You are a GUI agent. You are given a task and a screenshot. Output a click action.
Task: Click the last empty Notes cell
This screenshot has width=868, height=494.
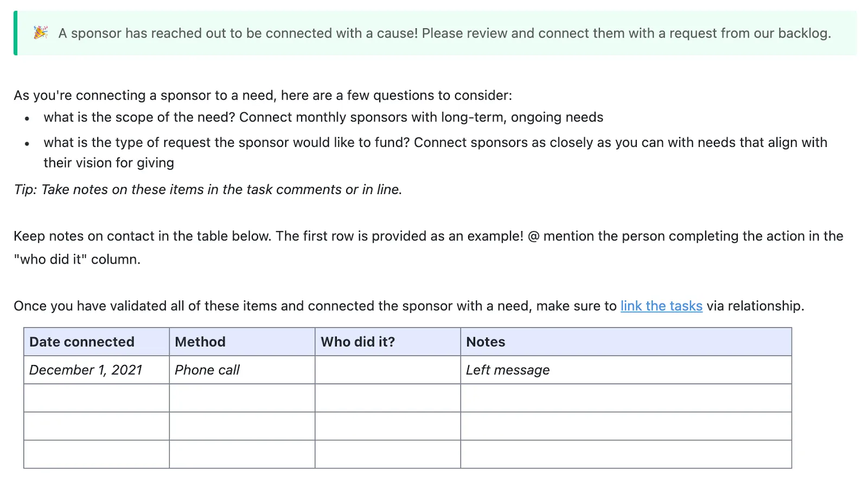click(626, 454)
